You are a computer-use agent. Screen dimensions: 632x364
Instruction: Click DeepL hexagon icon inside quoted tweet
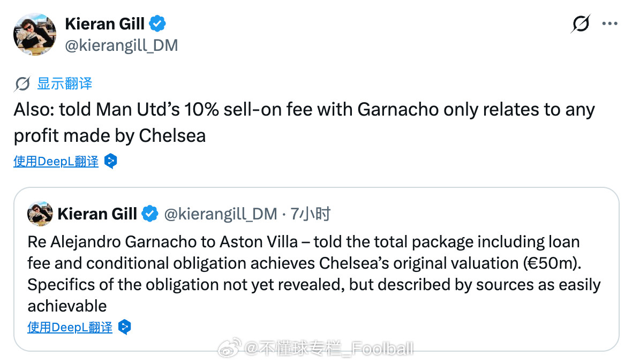125,327
